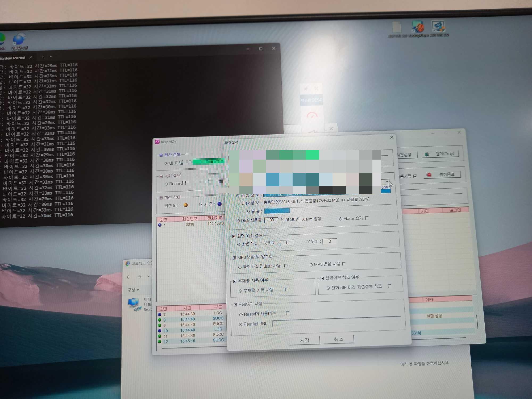Click the 저장 button in 환경설정
The height and width of the screenshot is (399, 532).
[x=304, y=340]
